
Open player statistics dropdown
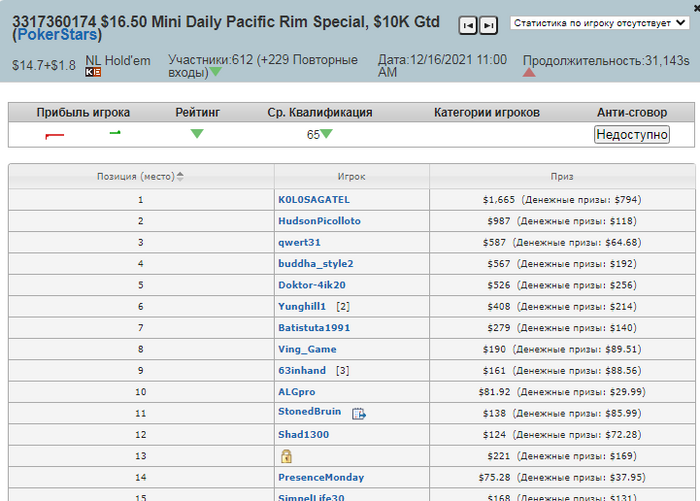click(599, 23)
